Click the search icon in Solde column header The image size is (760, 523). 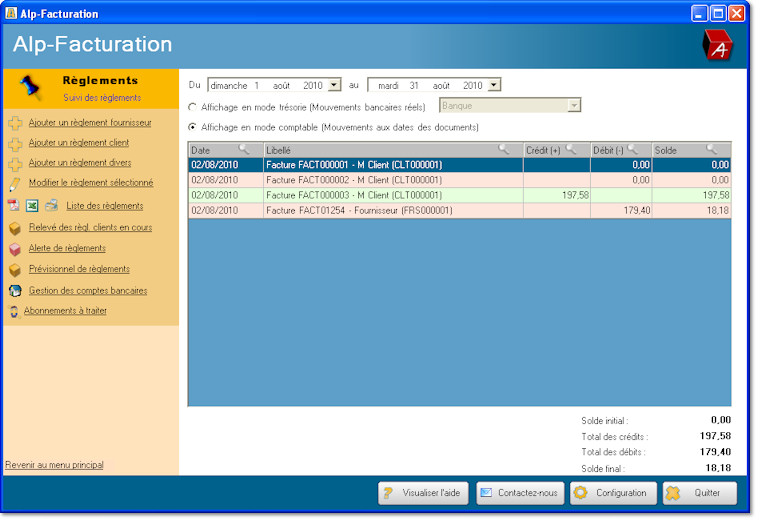[x=712, y=150]
